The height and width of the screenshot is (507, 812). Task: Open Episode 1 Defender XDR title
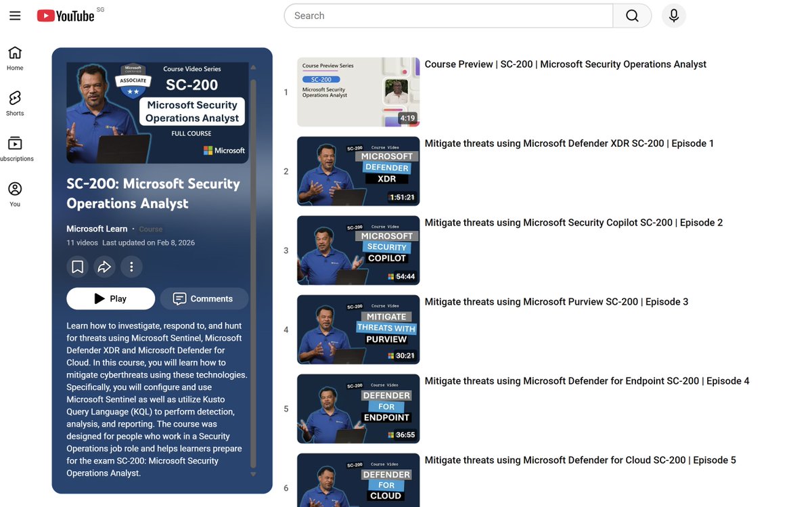(569, 144)
